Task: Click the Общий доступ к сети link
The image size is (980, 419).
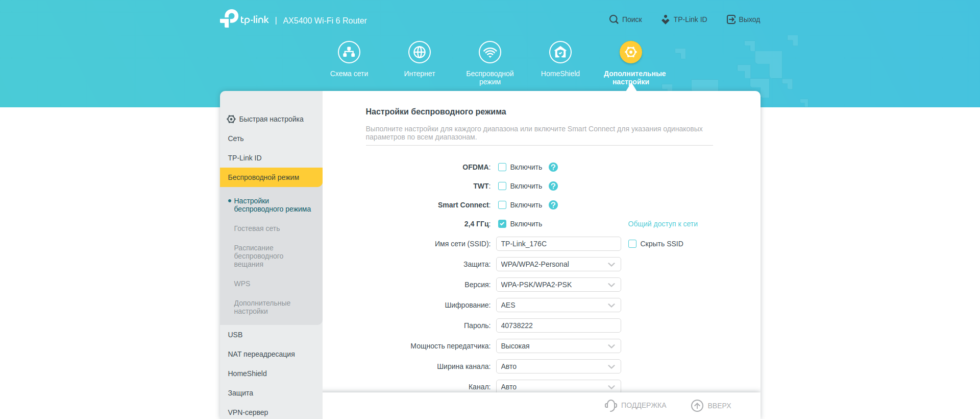Action: click(663, 224)
